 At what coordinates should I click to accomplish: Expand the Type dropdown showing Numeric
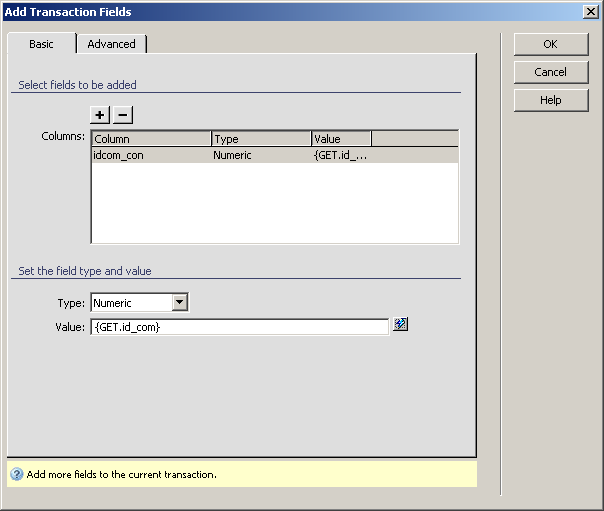[179, 303]
